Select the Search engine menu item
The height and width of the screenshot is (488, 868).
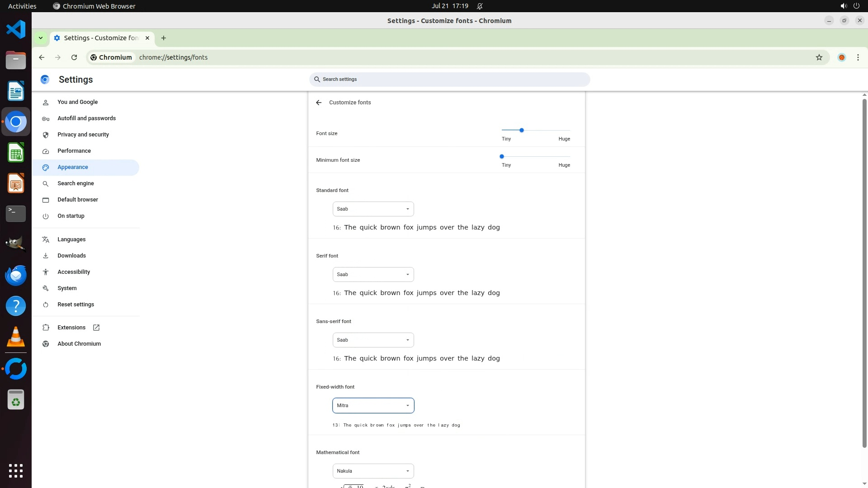click(x=75, y=183)
